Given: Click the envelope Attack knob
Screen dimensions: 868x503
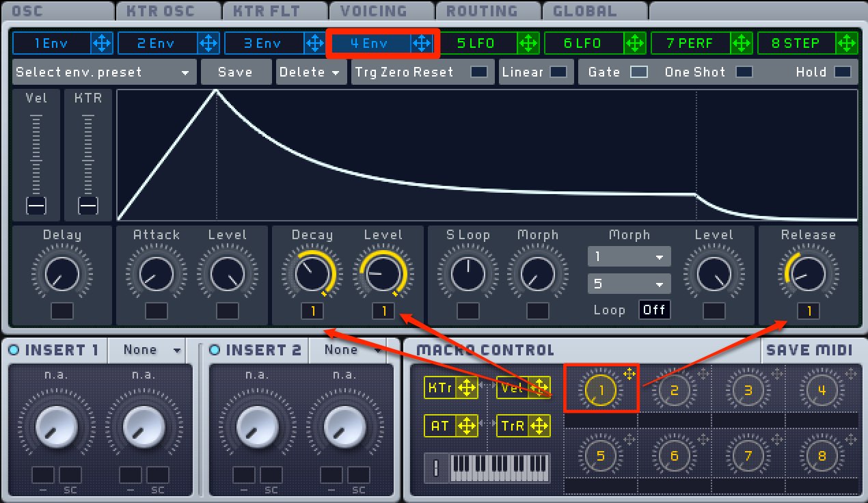Looking at the screenshot, I should click(x=157, y=274).
